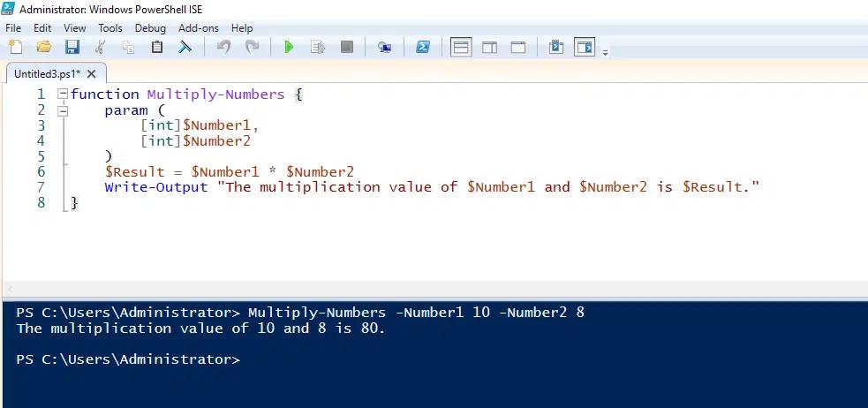This screenshot has width=868, height=408.
Task: Stop operation square icon
Action: click(x=346, y=47)
